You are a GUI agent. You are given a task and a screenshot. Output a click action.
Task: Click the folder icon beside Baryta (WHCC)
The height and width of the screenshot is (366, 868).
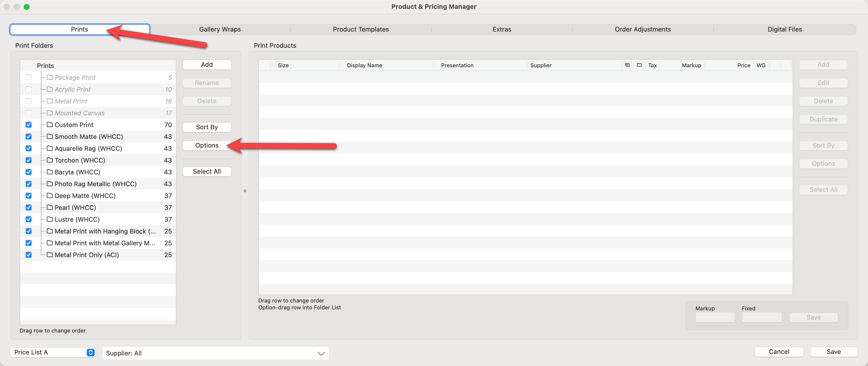pos(50,172)
